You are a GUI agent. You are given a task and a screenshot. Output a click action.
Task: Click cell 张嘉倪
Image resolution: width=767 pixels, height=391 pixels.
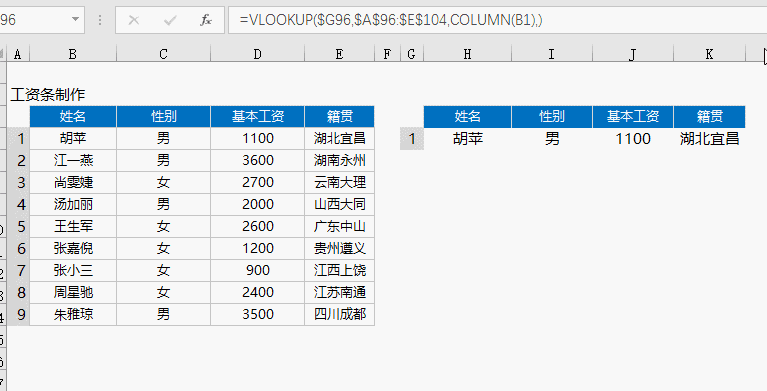click(73, 249)
